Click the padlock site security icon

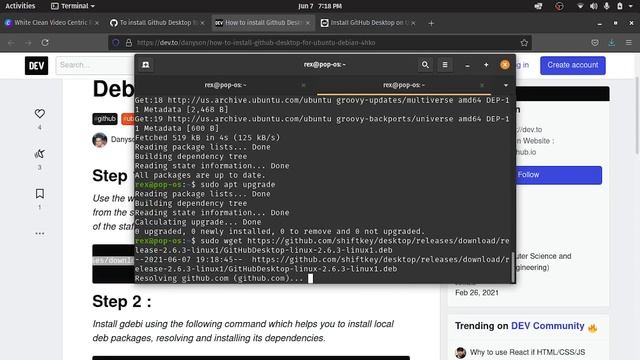[x=129, y=42]
